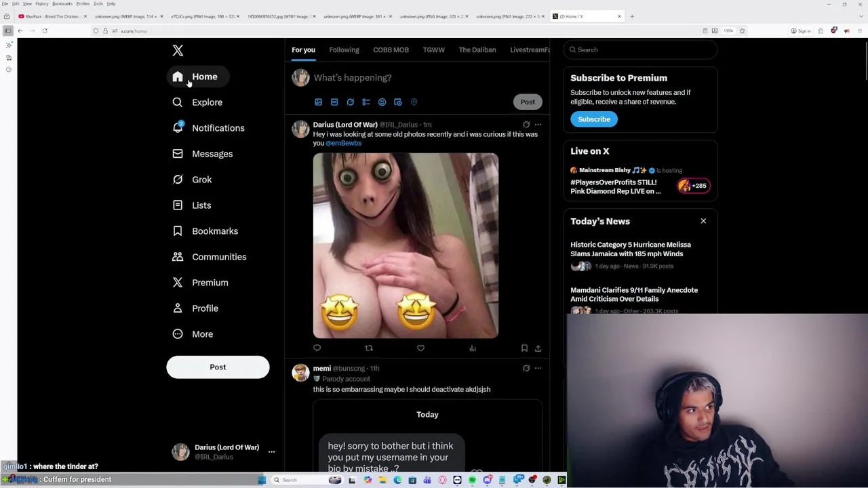Open Grok from the sidebar
The width and height of the screenshot is (868, 488).
coord(192,180)
